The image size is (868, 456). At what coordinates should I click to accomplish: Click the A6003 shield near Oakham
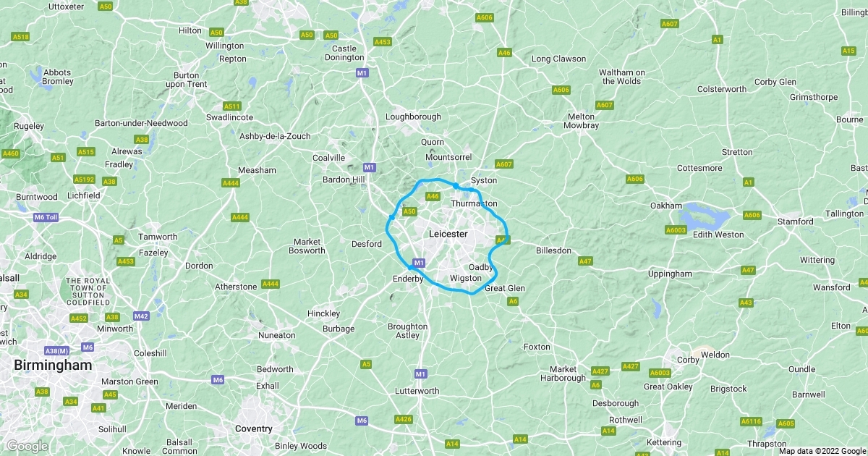(x=676, y=229)
